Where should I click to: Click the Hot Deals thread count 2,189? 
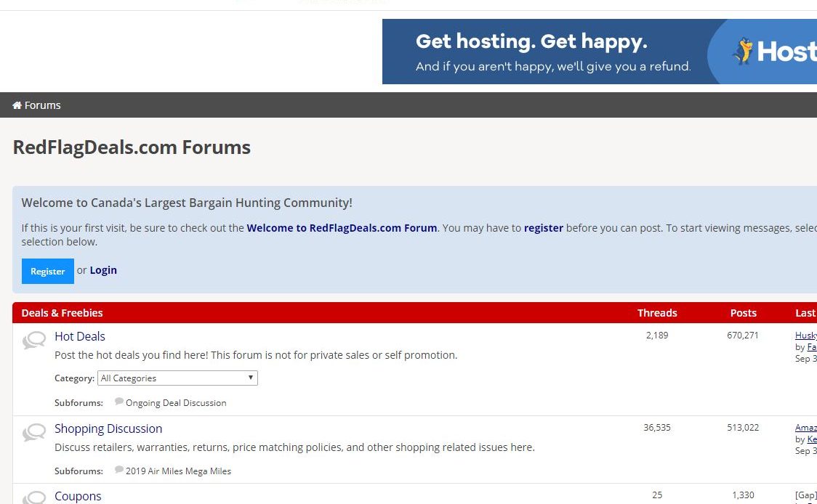[657, 336]
